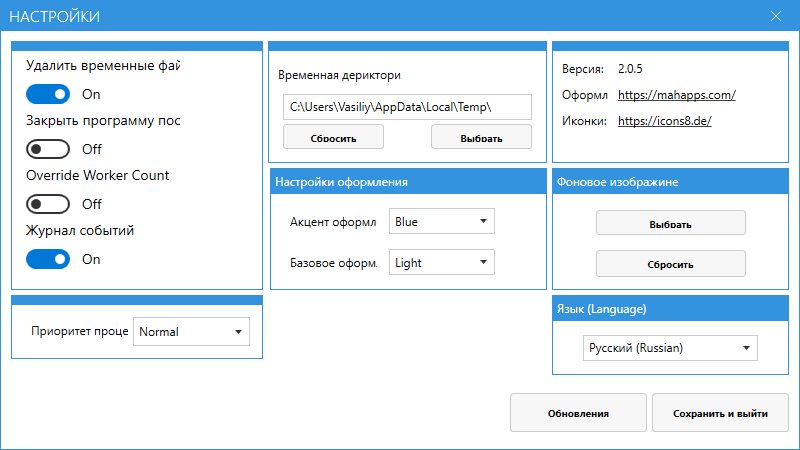Open the Язык (Language) dropdown

click(x=670, y=348)
